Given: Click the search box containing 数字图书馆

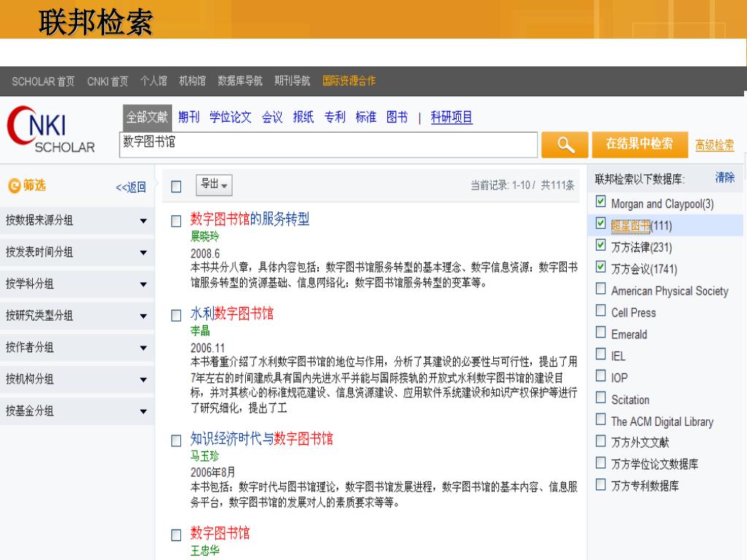Looking at the screenshot, I should [x=328, y=145].
